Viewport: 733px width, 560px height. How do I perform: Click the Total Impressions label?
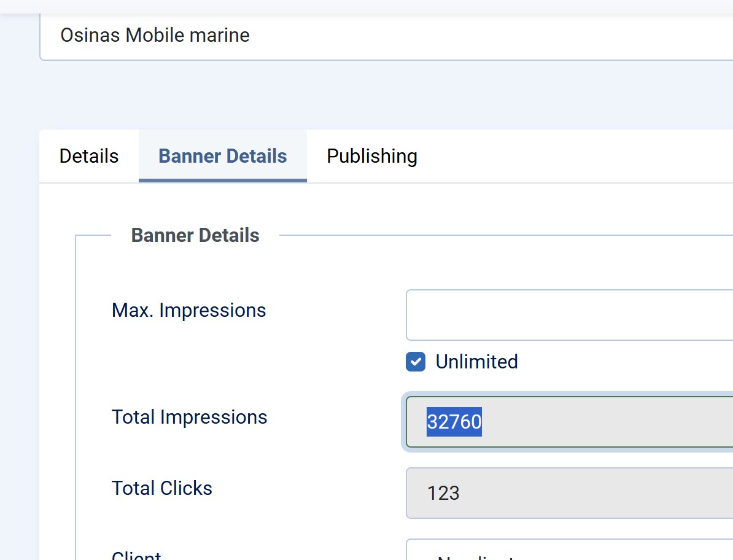[x=189, y=417]
